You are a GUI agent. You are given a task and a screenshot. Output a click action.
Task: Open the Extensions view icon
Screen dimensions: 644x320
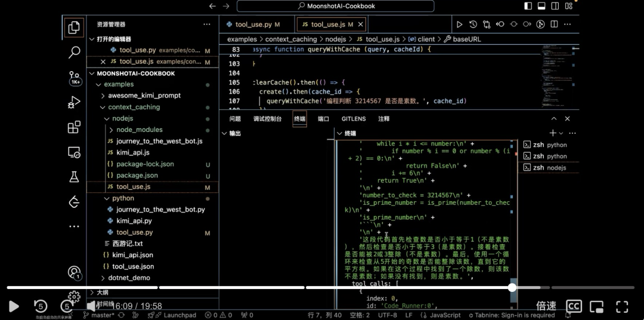tap(75, 127)
